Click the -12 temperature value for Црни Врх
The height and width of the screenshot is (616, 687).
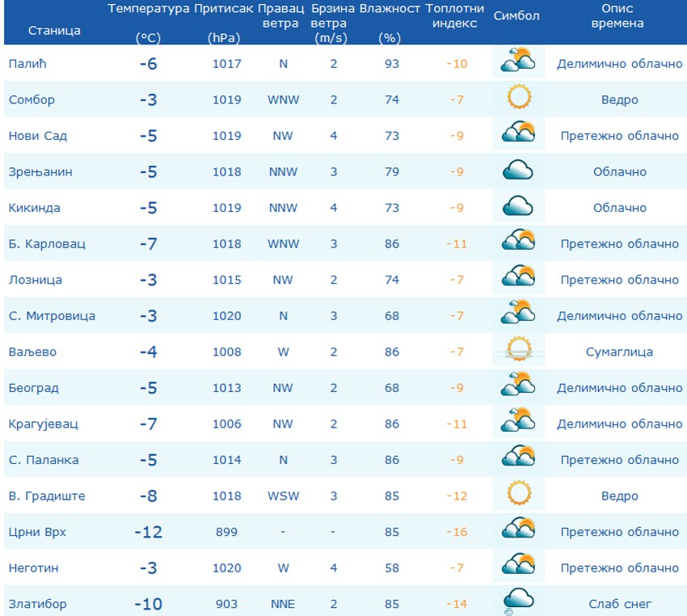point(148,531)
